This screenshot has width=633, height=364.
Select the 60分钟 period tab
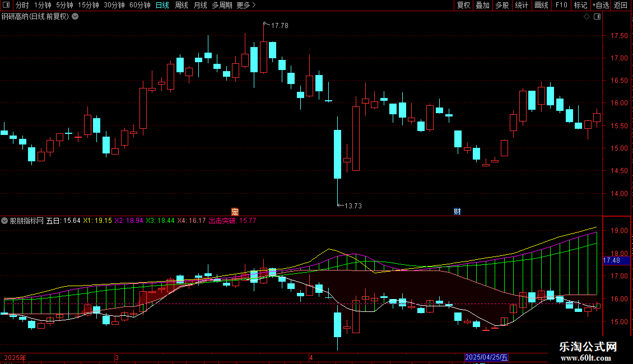140,5
